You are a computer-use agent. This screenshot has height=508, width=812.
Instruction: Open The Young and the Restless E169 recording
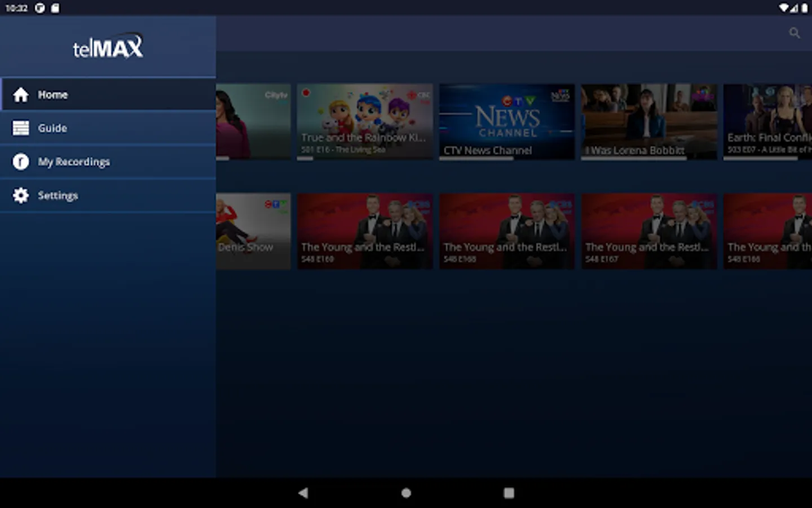click(x=365, y=231)
